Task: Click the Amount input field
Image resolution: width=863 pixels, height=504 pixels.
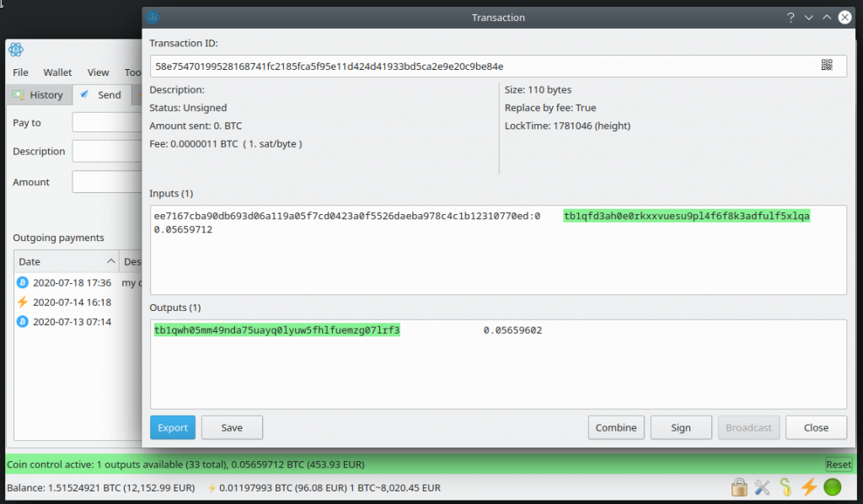Action: point(107,181)
